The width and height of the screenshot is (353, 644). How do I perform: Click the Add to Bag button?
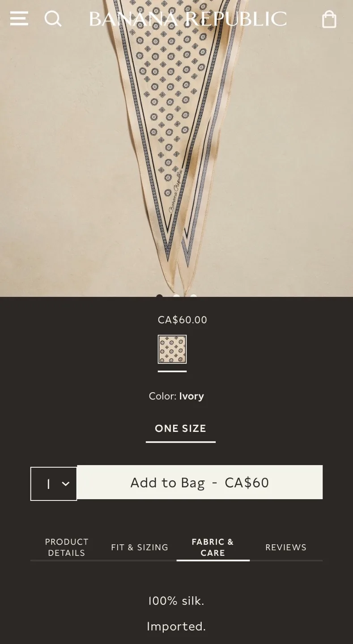200,482
